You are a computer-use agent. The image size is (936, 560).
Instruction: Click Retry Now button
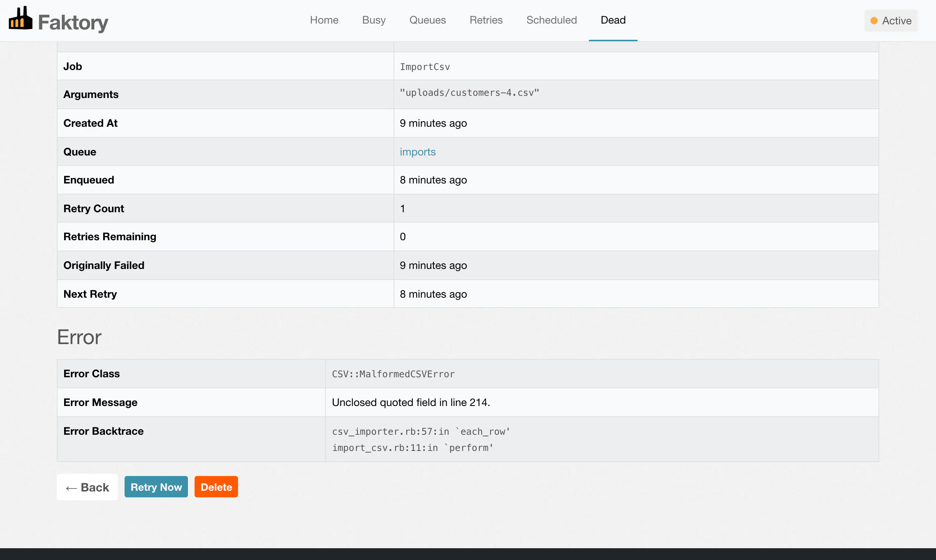click(x=156, y=487)
